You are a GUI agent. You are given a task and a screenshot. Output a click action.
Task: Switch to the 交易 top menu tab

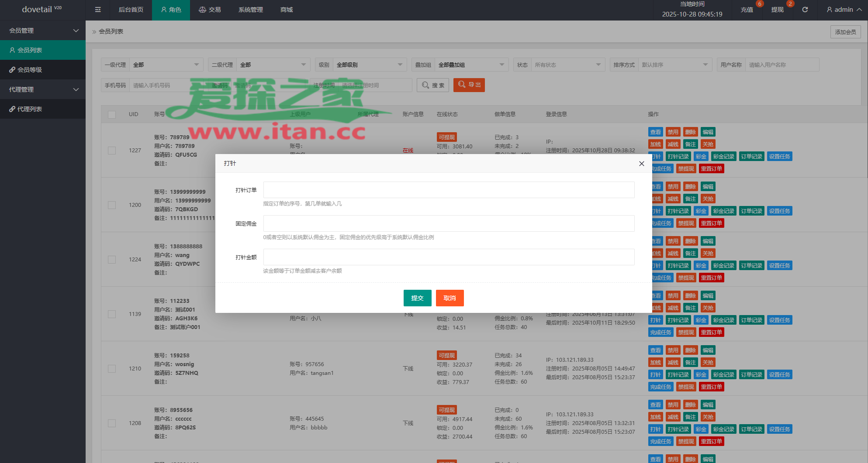[210, 10]
